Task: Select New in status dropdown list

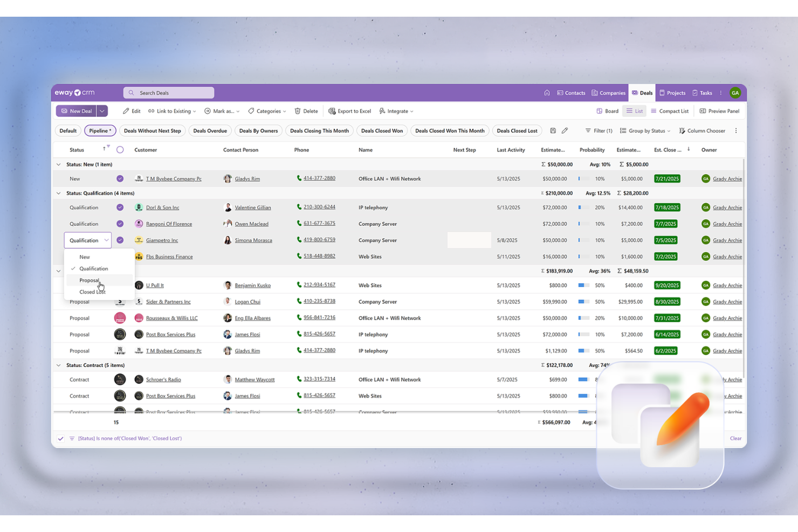Action: (99, 257)
